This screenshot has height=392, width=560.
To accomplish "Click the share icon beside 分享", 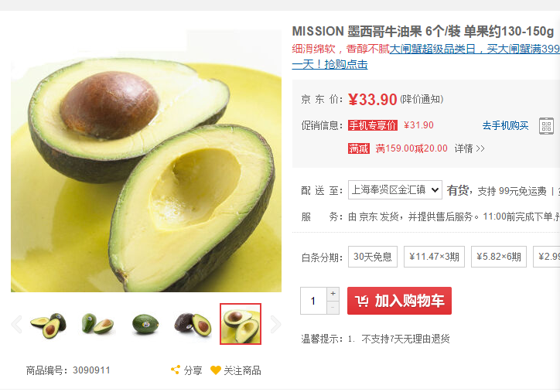I will 176,370.
